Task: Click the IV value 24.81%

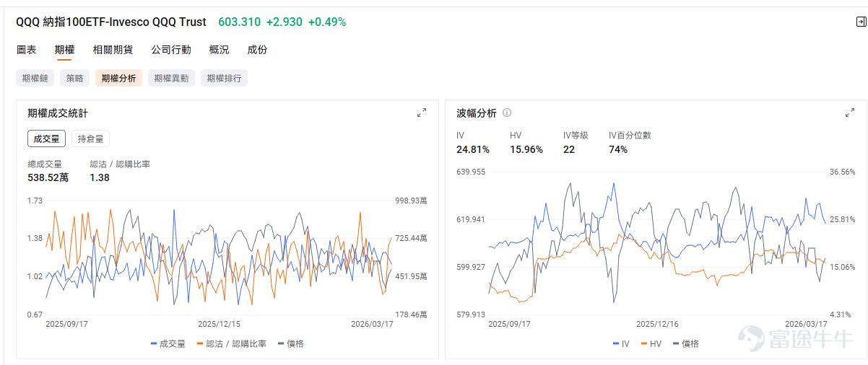Action: [473, 149]
